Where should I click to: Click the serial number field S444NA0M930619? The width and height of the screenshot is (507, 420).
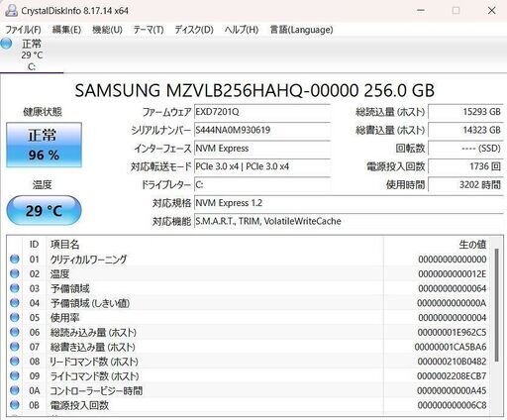click(x=262, y=130)
